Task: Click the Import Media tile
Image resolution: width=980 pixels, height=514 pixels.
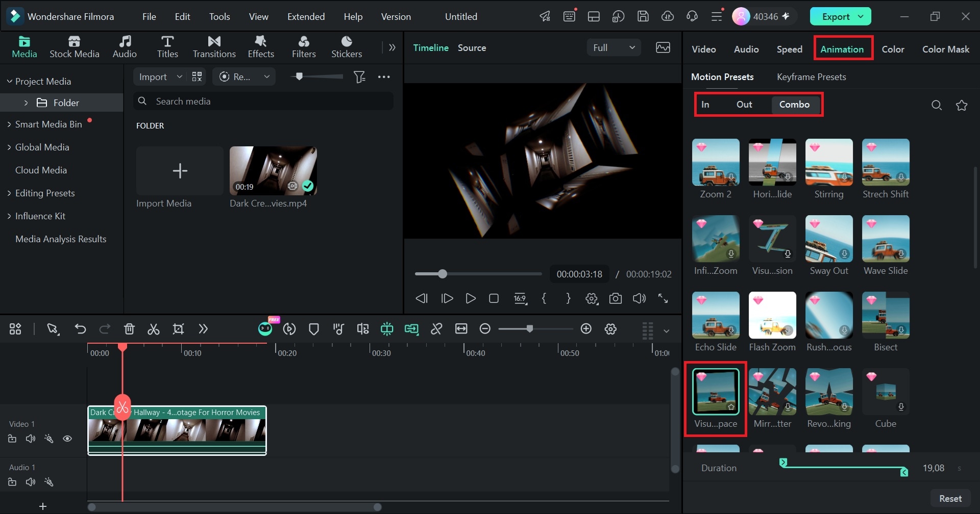Action: pos(180,171)
